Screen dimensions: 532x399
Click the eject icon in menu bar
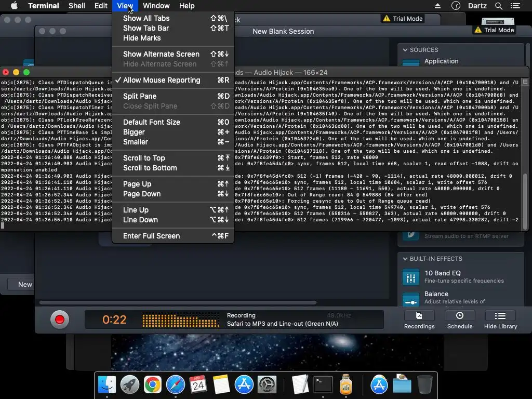click(x=437, y=6)
